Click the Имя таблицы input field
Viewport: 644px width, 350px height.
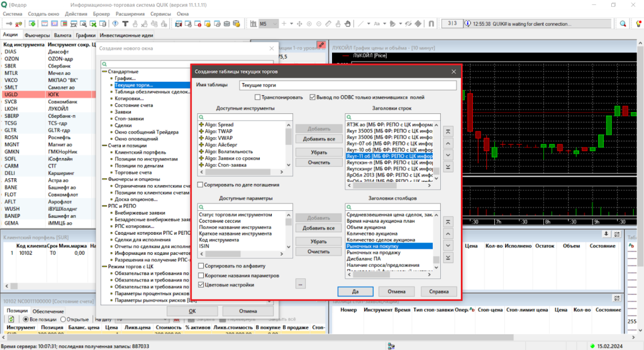347,85
